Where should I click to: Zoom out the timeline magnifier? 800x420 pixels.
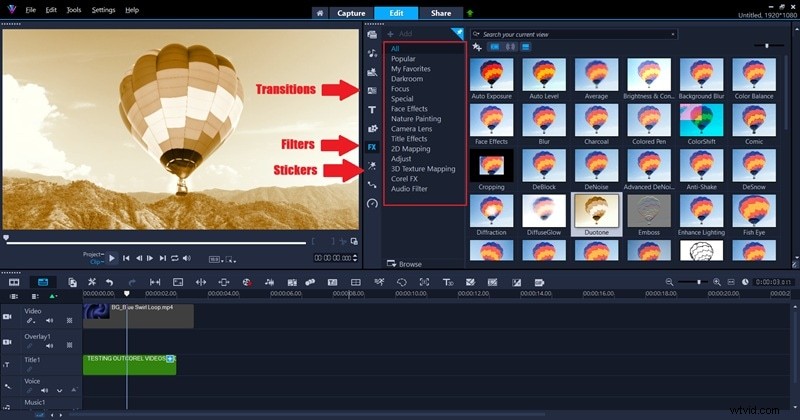pyautogui.click(x=669, y=282)
